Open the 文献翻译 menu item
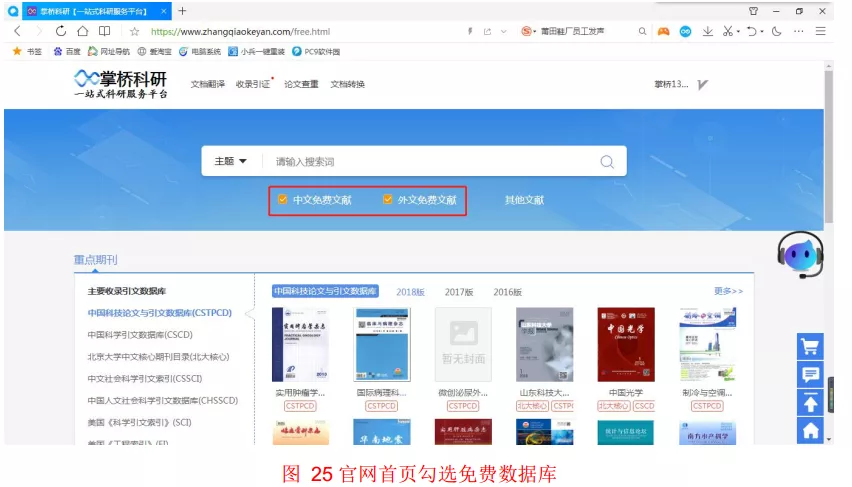 click(x=208, y=85)
